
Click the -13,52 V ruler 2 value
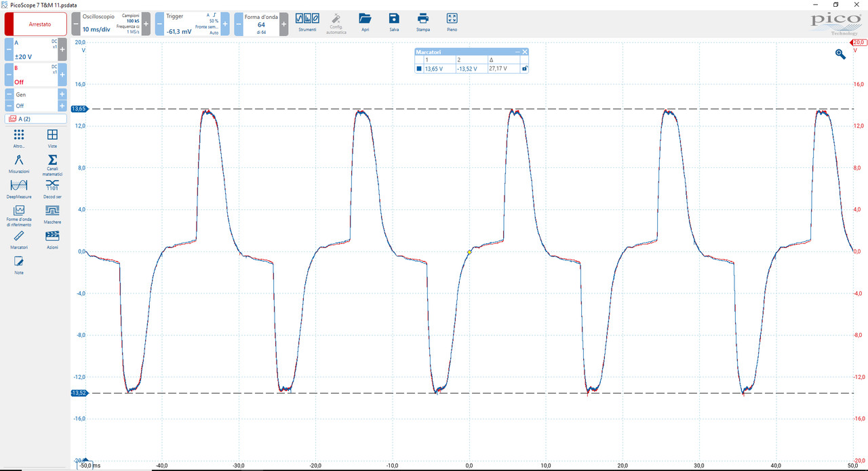click(x=467, y=68)
